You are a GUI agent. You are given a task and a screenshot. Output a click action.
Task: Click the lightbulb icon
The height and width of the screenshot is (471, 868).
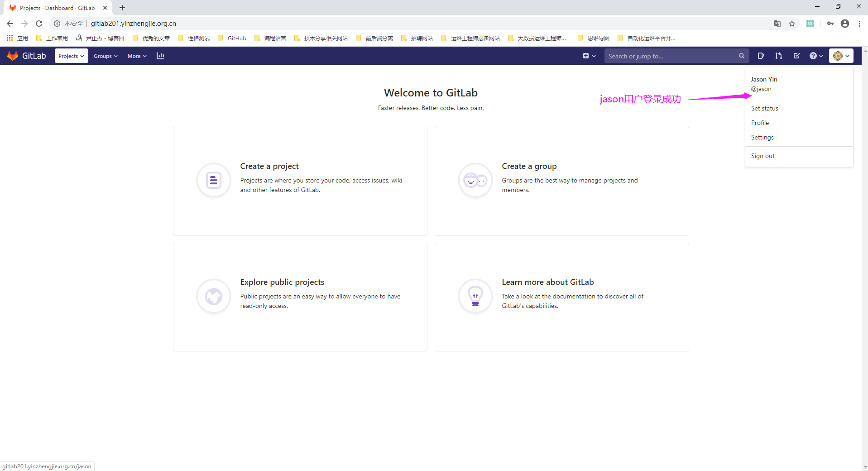475,296
